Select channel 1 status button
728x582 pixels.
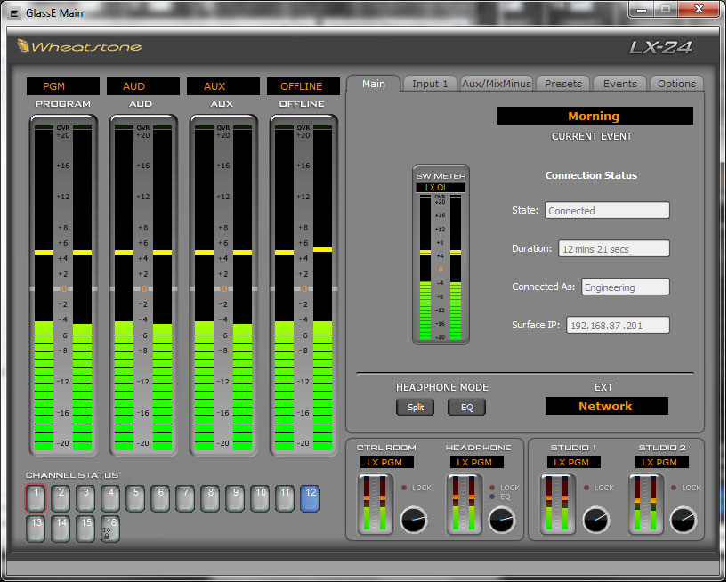tap(36, 498)
